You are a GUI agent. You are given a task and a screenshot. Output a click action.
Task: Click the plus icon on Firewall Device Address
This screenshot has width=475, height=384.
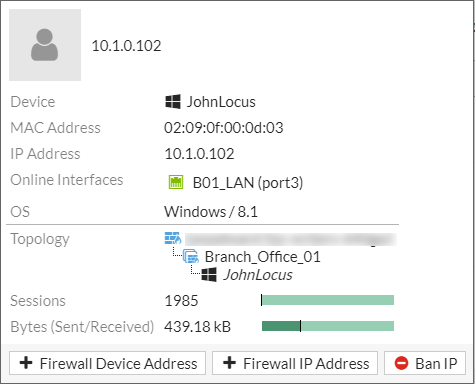[x=26, y=363]
